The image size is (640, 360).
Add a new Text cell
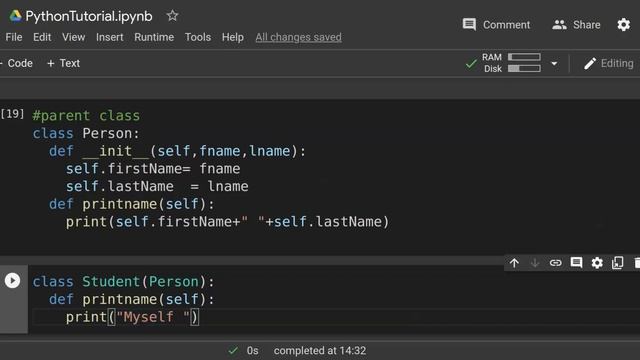point(63,63)
